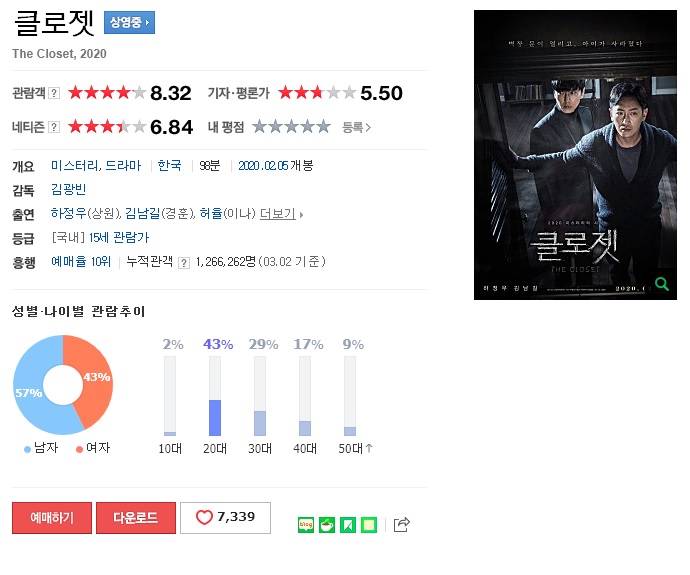Open the help icon next to 관람객
690x575 pixels.
coord(54,93)
